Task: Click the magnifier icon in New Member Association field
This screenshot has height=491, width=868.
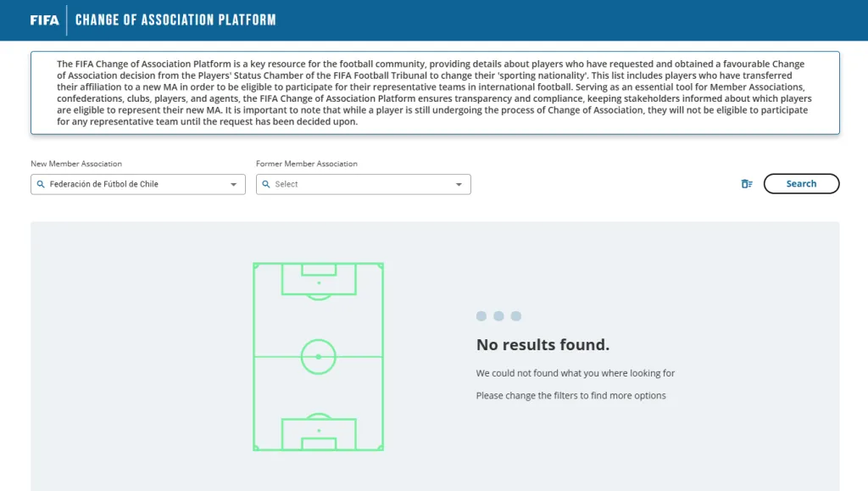Action: (x=41, y=184)
